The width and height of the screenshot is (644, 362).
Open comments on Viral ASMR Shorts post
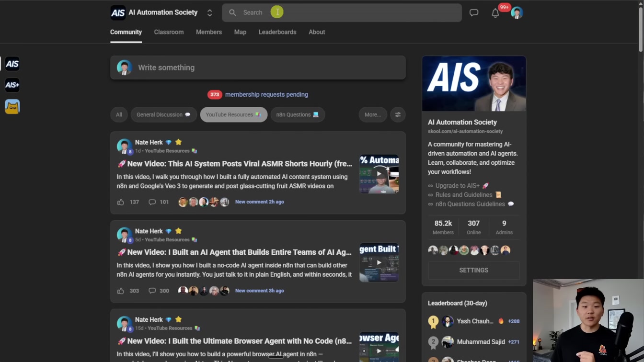coord(152,202)
